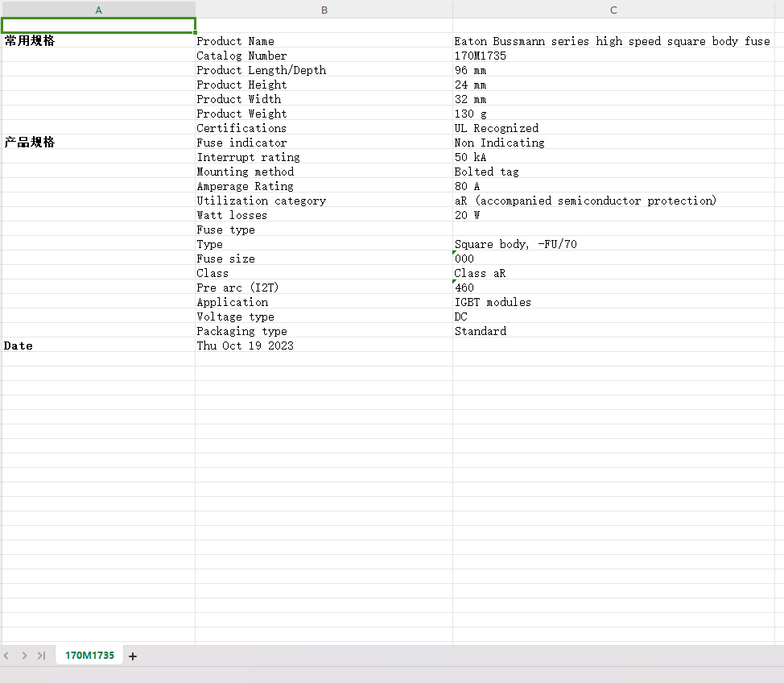Select the 'Product Name' cell
Screen dimensions: 784x683
tap(324, 41)
